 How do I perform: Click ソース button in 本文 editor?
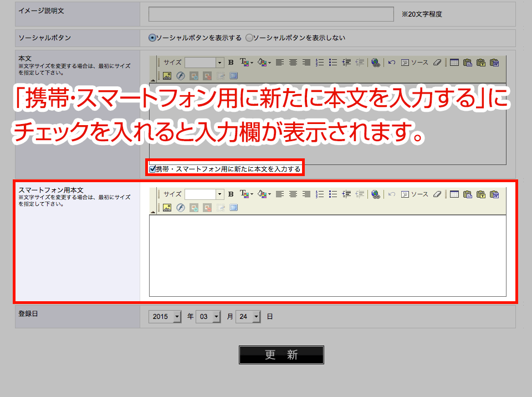[415, 63]
